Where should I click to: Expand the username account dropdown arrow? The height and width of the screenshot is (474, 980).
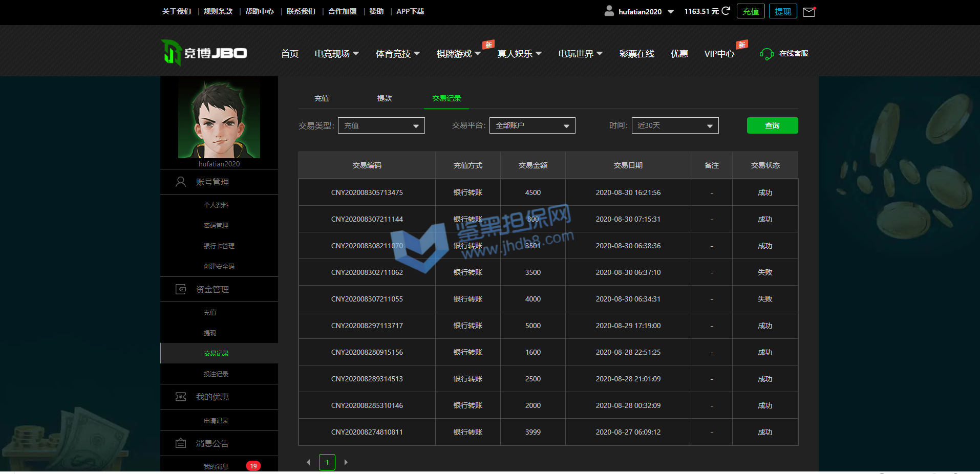pyautogui.click(x=671, y=12)
